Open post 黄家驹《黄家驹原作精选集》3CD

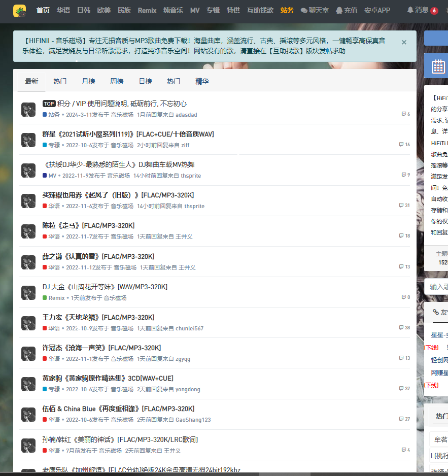pos(108,378)
